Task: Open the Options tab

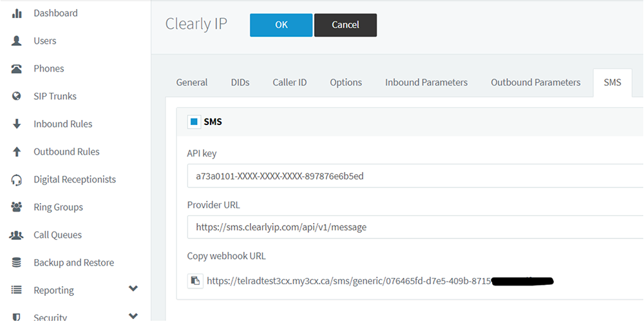Action: tap(346, 83)
